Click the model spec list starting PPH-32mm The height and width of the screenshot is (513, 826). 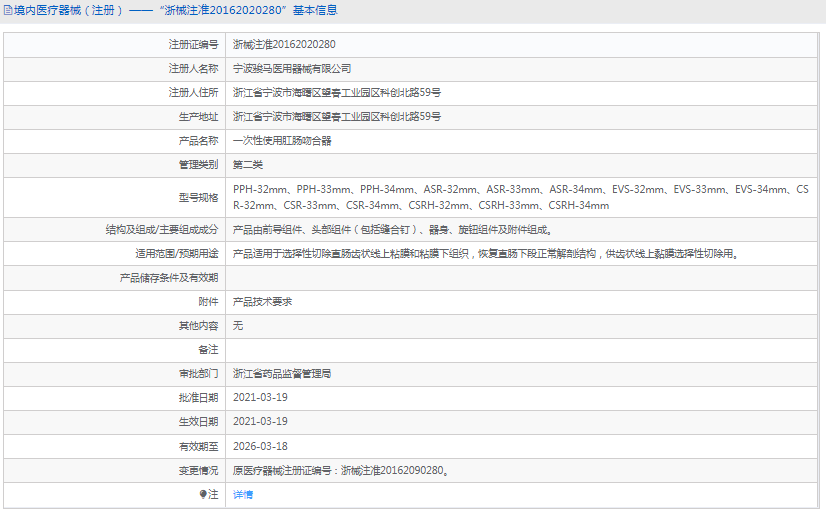click(x=520, y=198)
